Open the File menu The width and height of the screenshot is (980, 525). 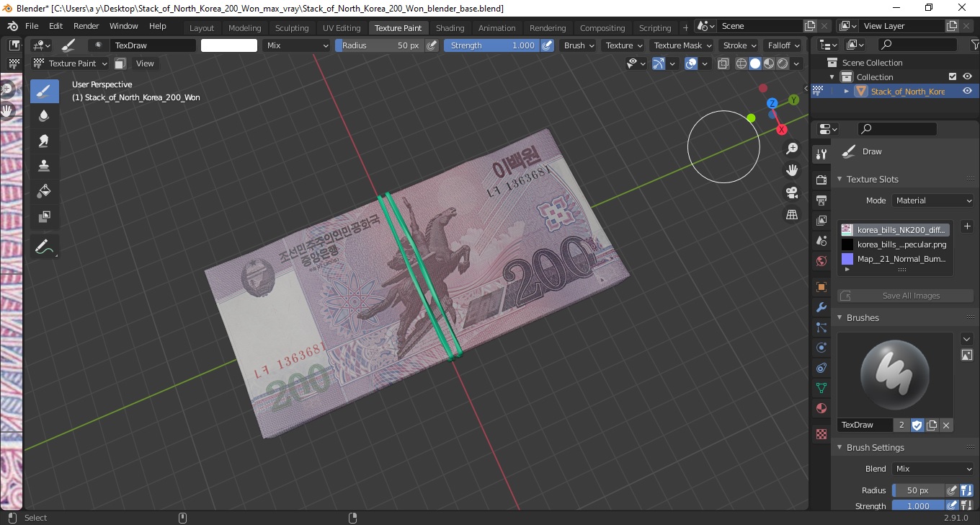click(32, 26)
